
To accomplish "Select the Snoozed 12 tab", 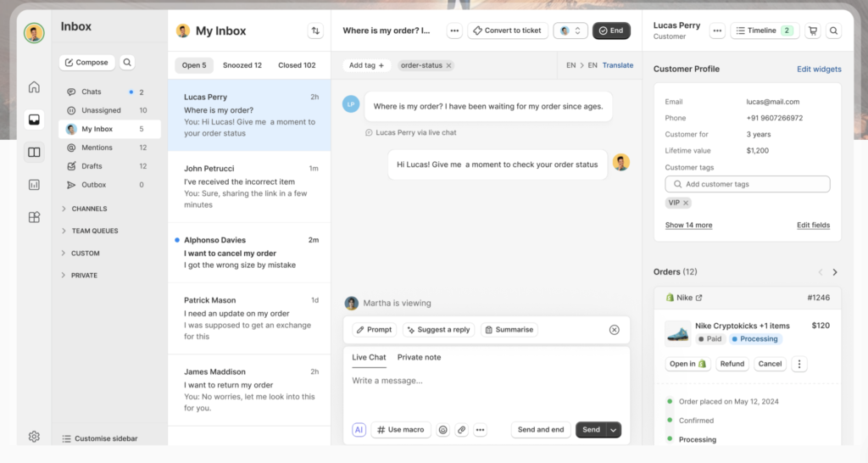I will click(x=242, y=65).
